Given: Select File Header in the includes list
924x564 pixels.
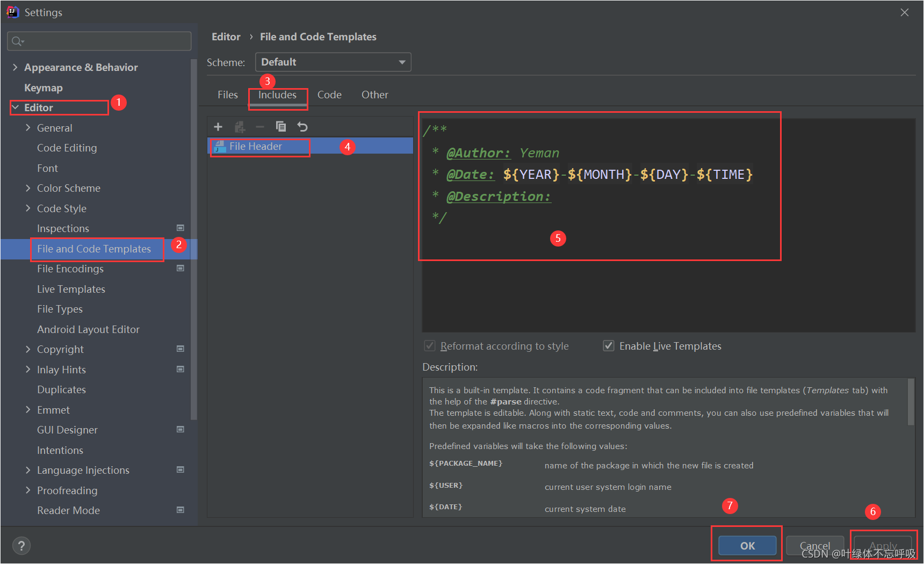Looking at the screenshot, I should coord(311,146).
